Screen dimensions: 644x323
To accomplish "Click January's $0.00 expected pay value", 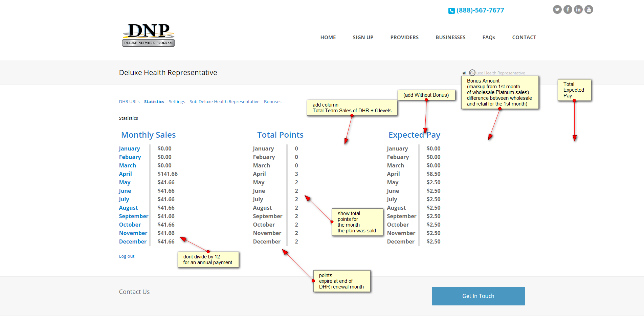I will pos(434,149).
